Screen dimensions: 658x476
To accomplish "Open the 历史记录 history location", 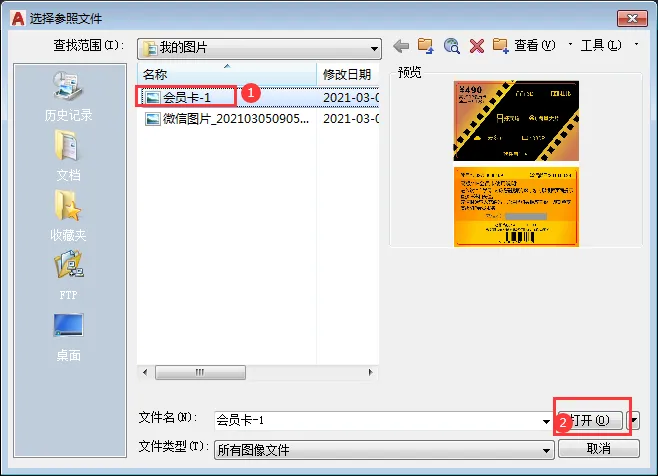I will pos(68,97).
